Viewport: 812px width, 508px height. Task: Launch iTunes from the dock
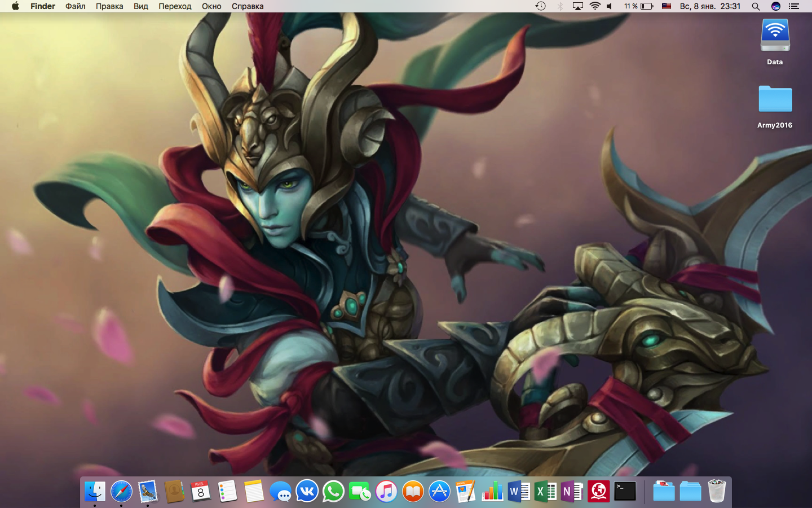386,492
